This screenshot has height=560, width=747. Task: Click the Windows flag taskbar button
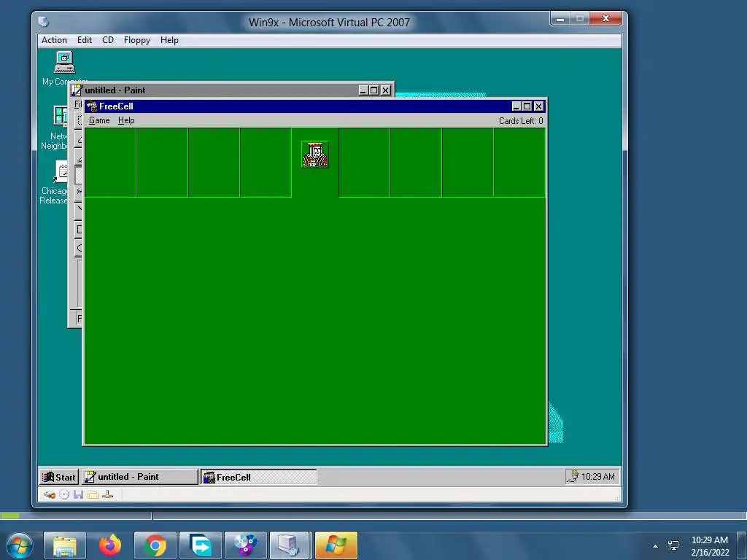pyautogui.click(x=336, y=545)
